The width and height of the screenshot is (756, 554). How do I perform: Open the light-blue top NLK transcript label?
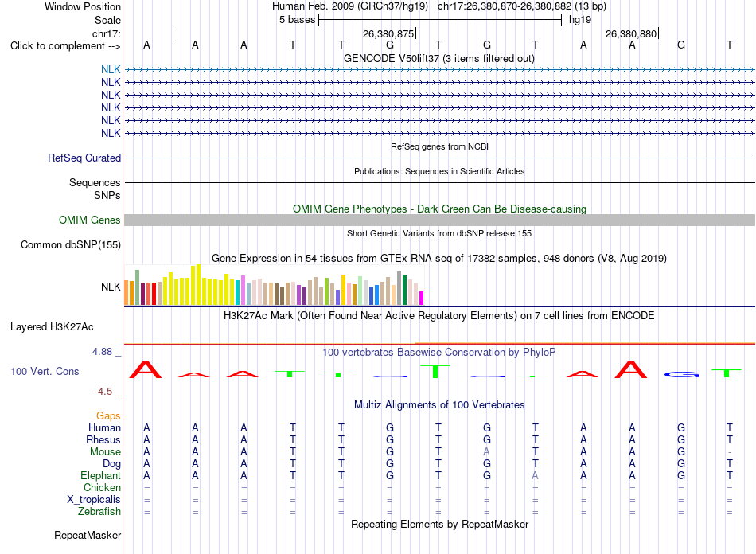[x=111, y=69]
